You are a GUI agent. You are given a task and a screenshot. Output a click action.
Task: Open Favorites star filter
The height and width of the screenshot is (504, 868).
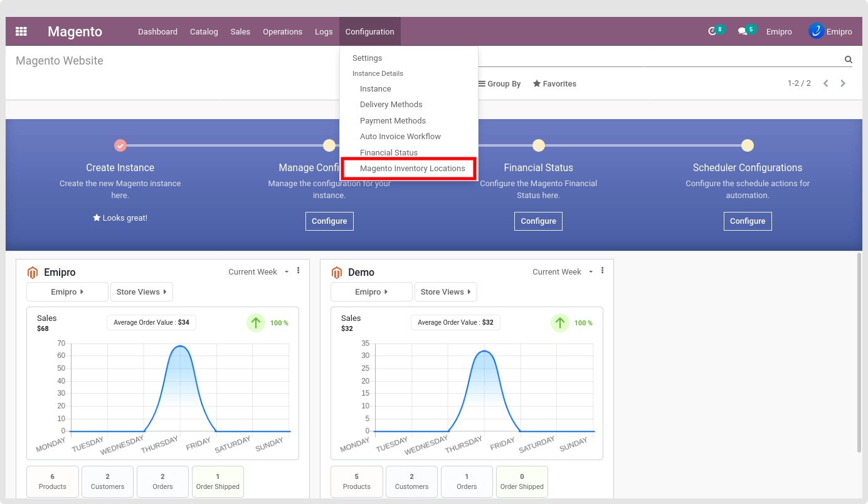[554, 83]
